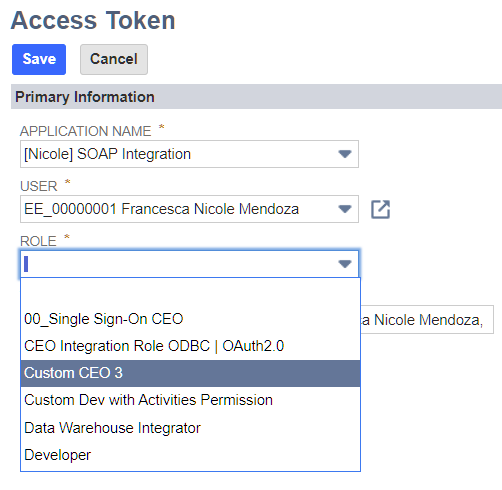Cancel the access token form
The width and height of the screenshot is (502, 490).
pos(114,59)
